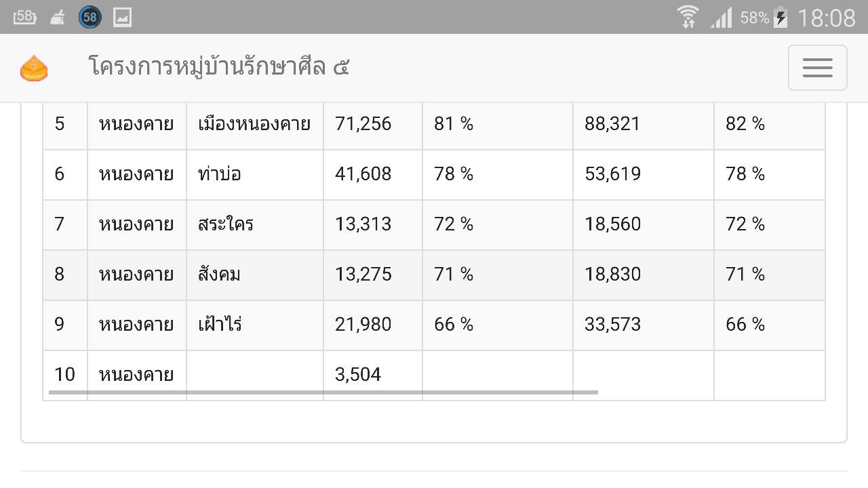This screenshot has width=868, height=488.
Task: Open the hamburger navigation menu
Action: pos(817,68)
